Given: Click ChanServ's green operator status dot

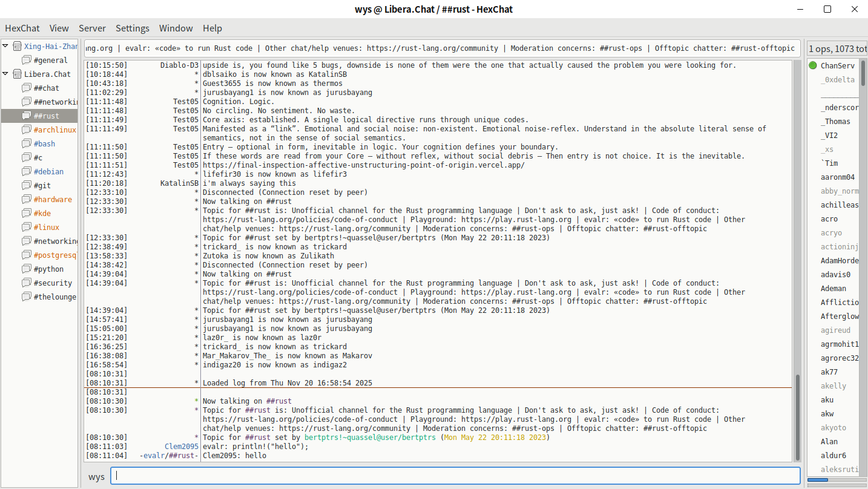Looking at the screenshot, I should (813, 65).
